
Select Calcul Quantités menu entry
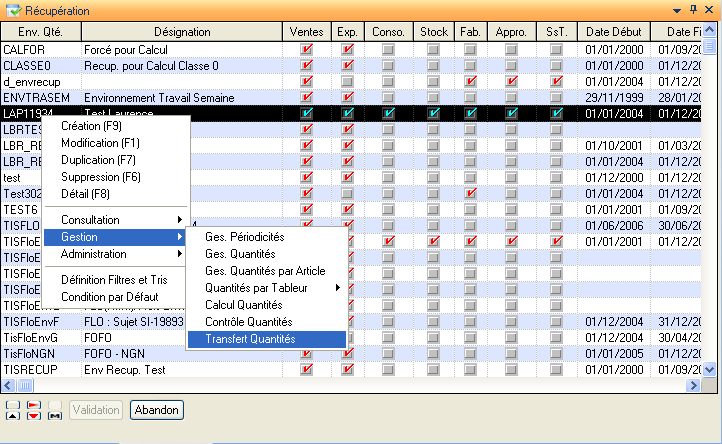pyautogui.click(x=243, y=305)
